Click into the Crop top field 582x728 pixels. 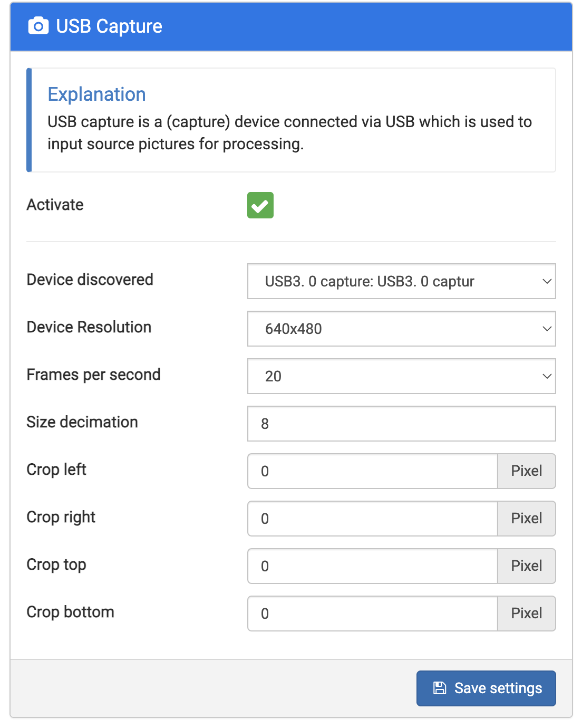click(373, 566)
